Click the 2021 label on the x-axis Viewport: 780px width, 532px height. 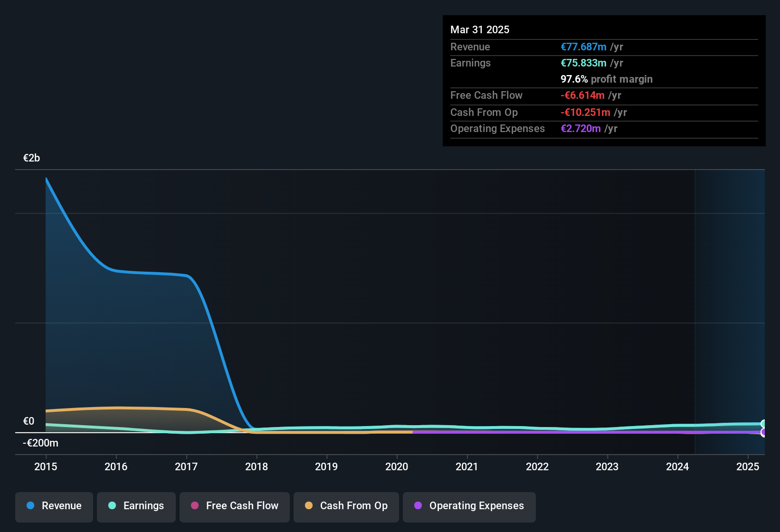(467, 466)
